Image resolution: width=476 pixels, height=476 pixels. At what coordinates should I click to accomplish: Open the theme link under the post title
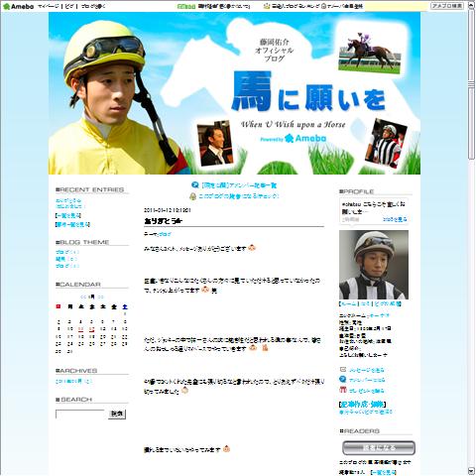pos(165,234)
